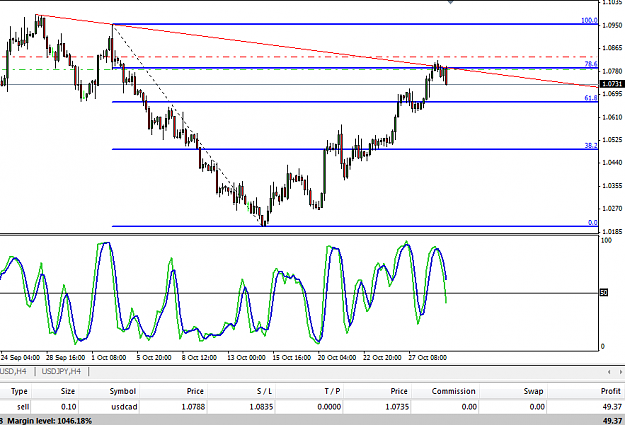Click the Margin level 1046.18% summary
This screenshot has height=425, width=625.
pos(49,421)
